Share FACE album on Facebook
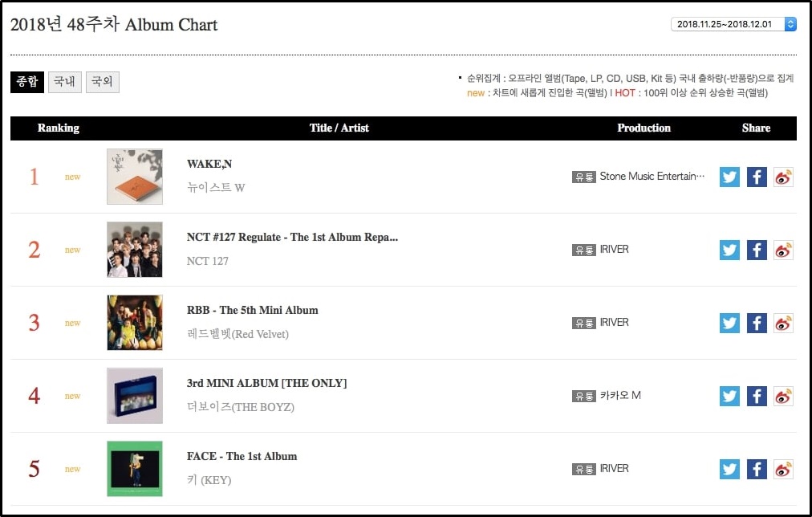Screen dimensions: 812x517 click(757, 469)
